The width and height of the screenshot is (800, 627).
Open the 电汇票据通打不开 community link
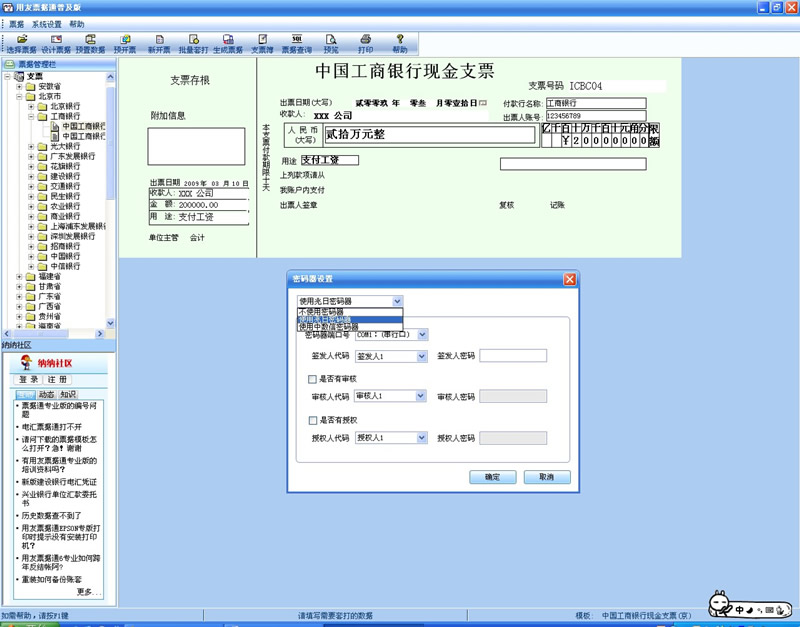click(x=51, y=427)
